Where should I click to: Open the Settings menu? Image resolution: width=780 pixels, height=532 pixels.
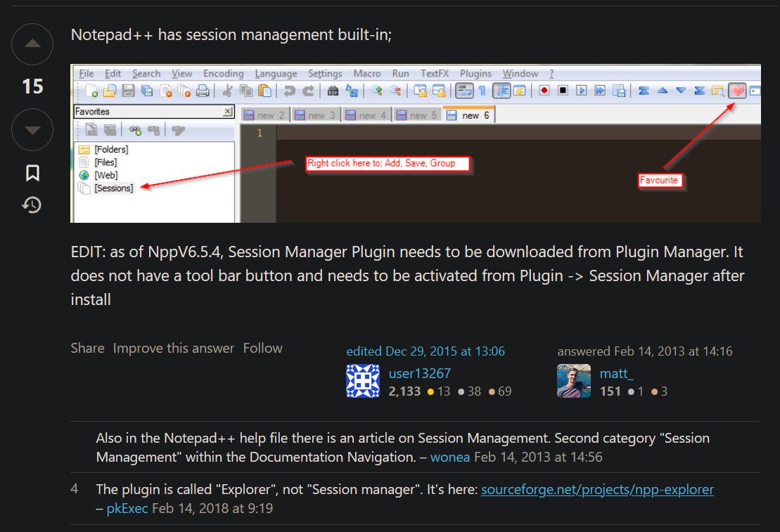tap(325, 74)
